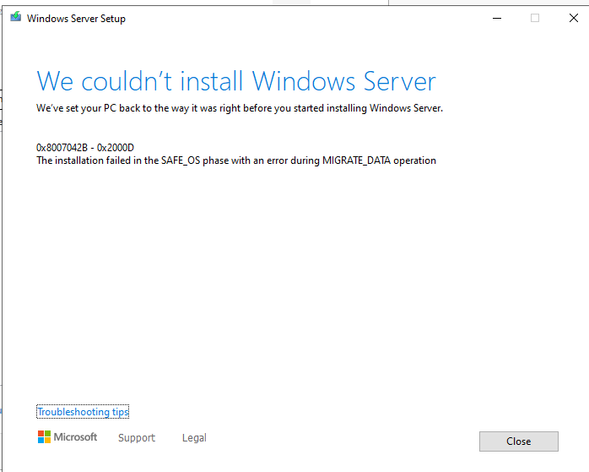
Task: Click the "We've set your PC back" message
Action: pyautogui.click(x=239, y=108)
